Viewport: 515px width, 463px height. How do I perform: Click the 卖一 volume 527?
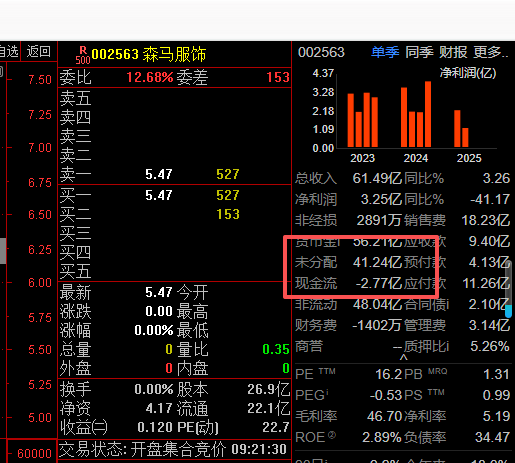click(x=228, y=174)
